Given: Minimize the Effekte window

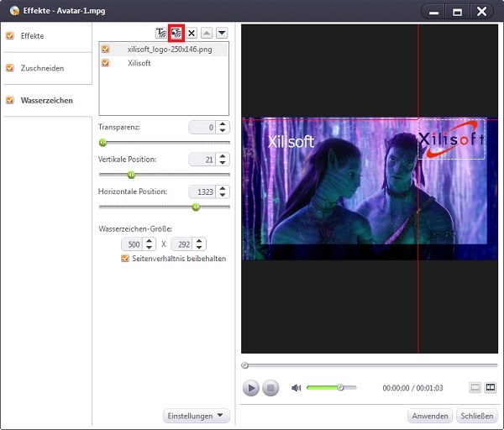Looking at the screenshot, I should click(433, 13).
